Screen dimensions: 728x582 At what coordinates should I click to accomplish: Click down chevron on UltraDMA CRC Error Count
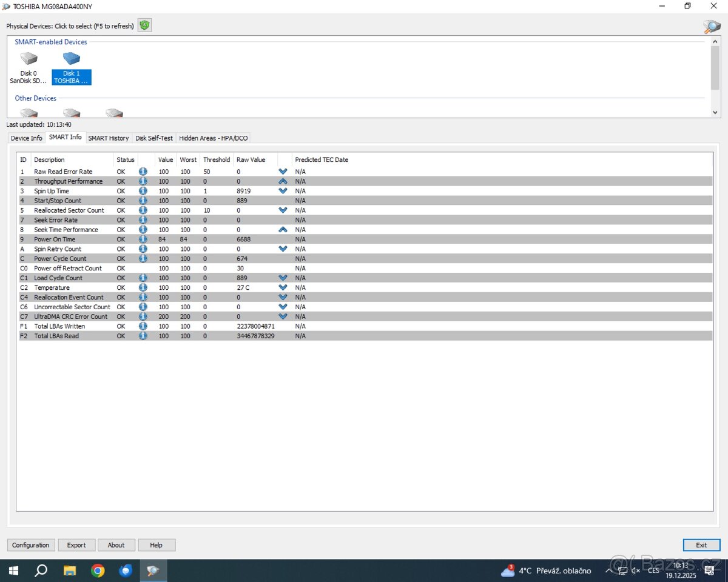click(283, 316)
